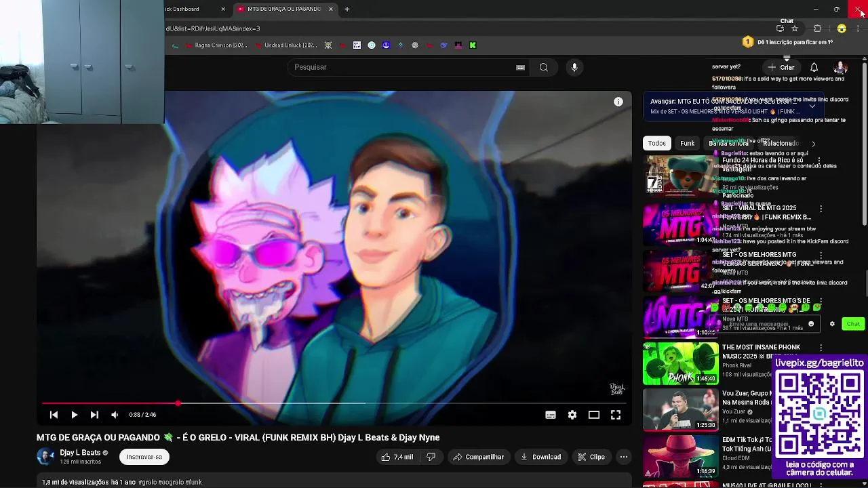Open the YouTube account avatar menu

pyautogui.click(x=840, y=67)
